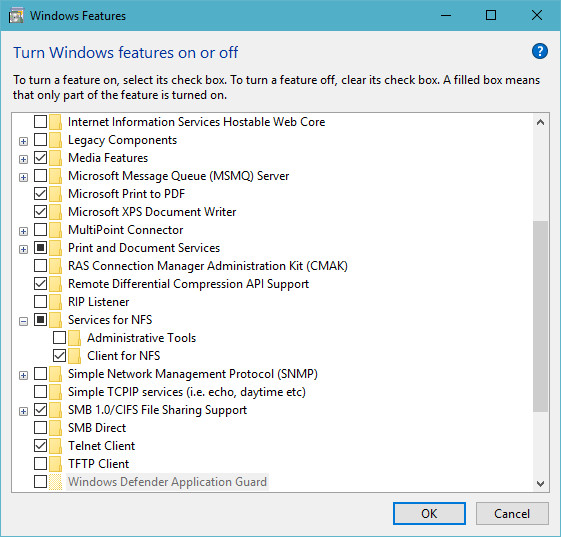Enable Internet Information Services Hostable Web Core checkbox
561x537 pixels.
(x=40, y=122)
